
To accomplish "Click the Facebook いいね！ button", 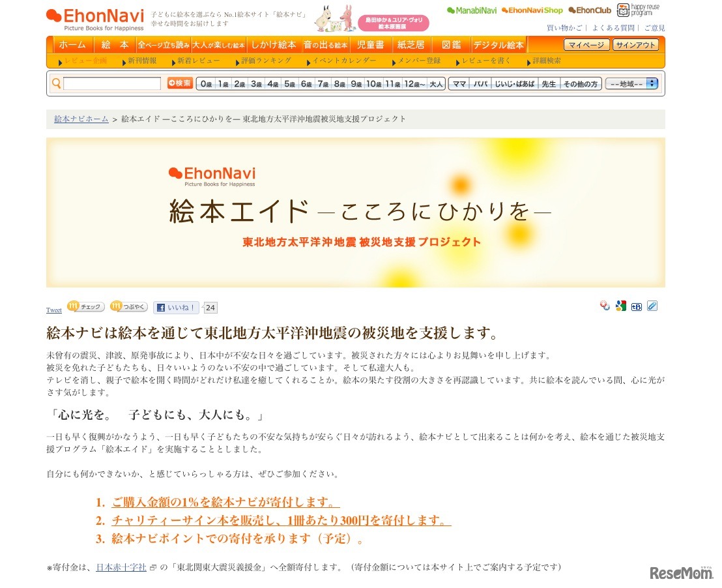I will pyautogui.click(x=176, y=308).
